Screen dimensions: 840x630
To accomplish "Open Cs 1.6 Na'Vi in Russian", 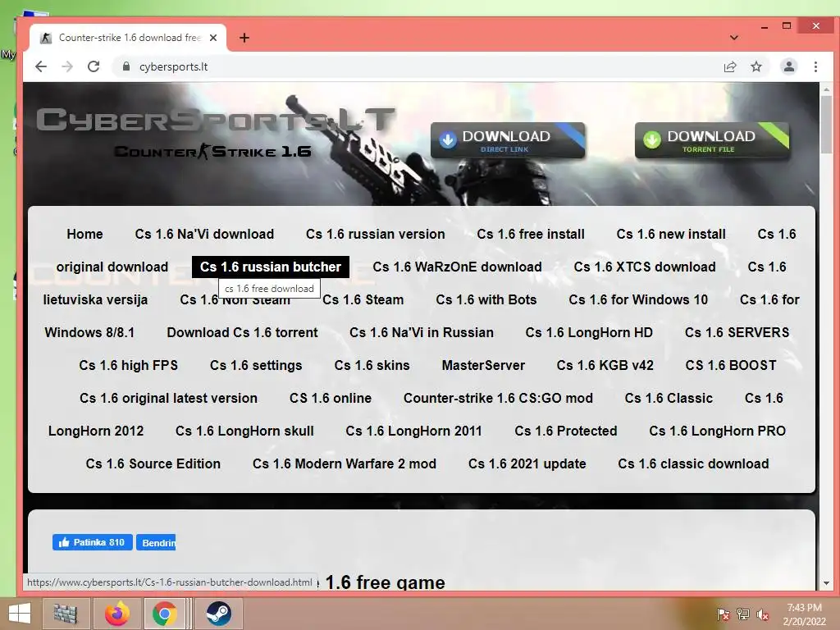I will [x=422, y=332].
